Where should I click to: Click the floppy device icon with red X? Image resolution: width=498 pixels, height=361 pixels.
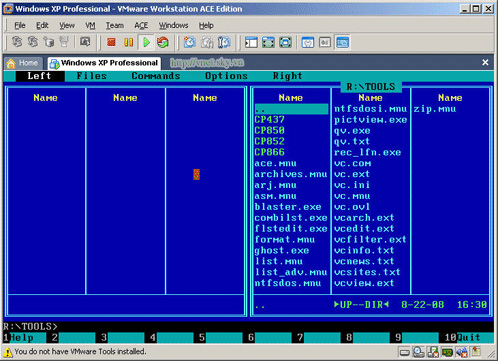(433, 352)
